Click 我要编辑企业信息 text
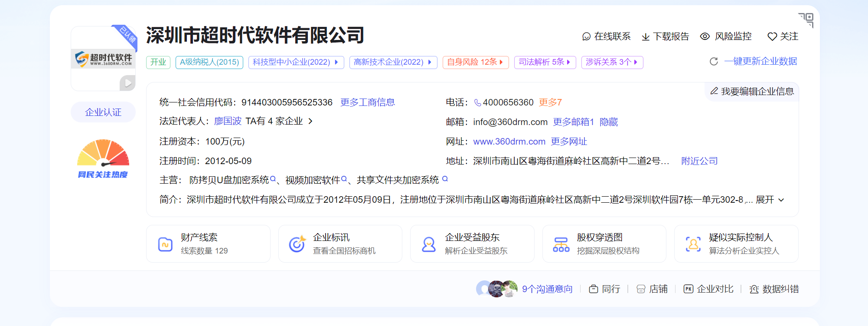Viewport: 868px width, 326px height. (757, 91)
